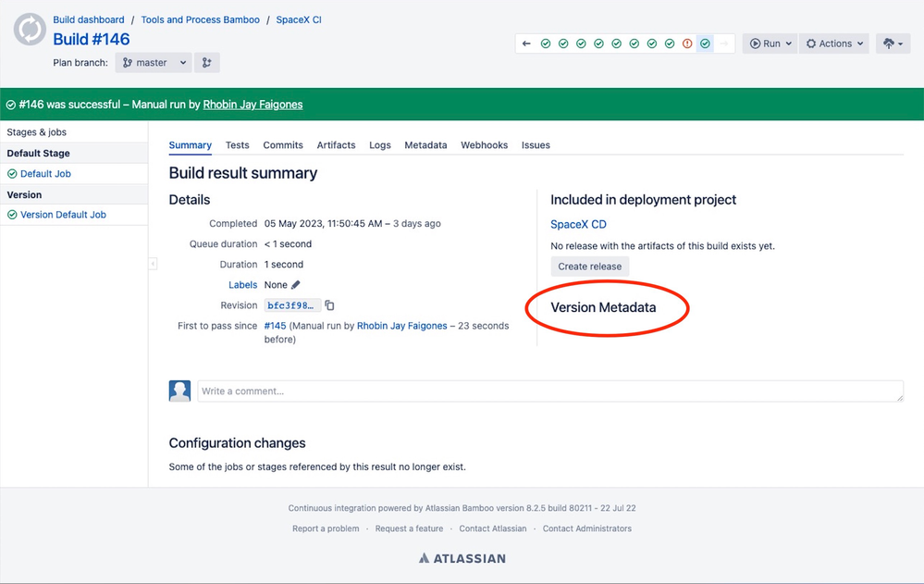Image resolution: width=924 pixels, height=584 pixels.
Task: Click the Bamboo build status logo icon
Action: [x=30, y=29]
